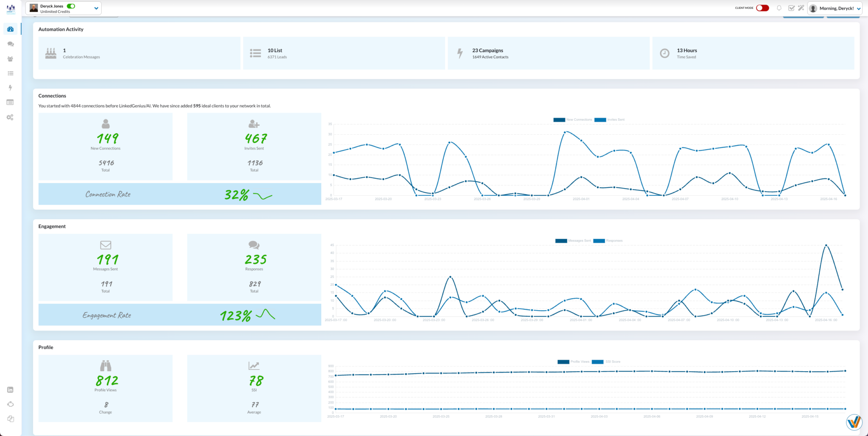Click the magic wand icon in header
The height and width of the screenshot is (436, 868).
801,8
